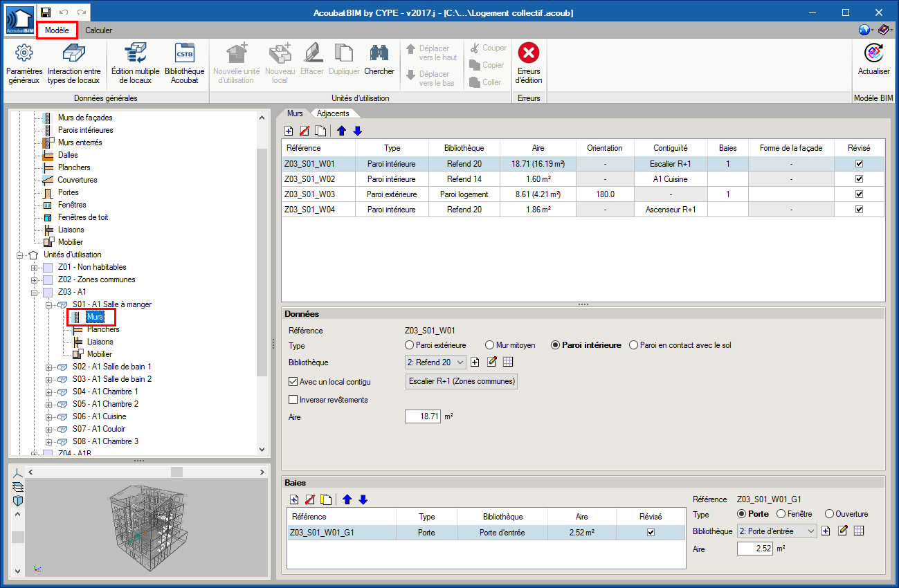Move bay up with Baies up arrow
Screen dimensions: 899x588
point(347,499)
